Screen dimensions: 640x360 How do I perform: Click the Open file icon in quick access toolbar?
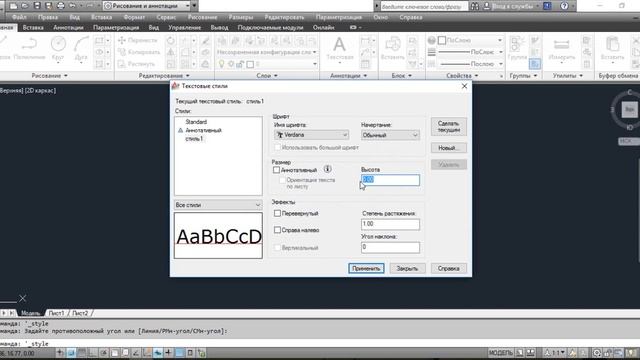pos(24,6)
